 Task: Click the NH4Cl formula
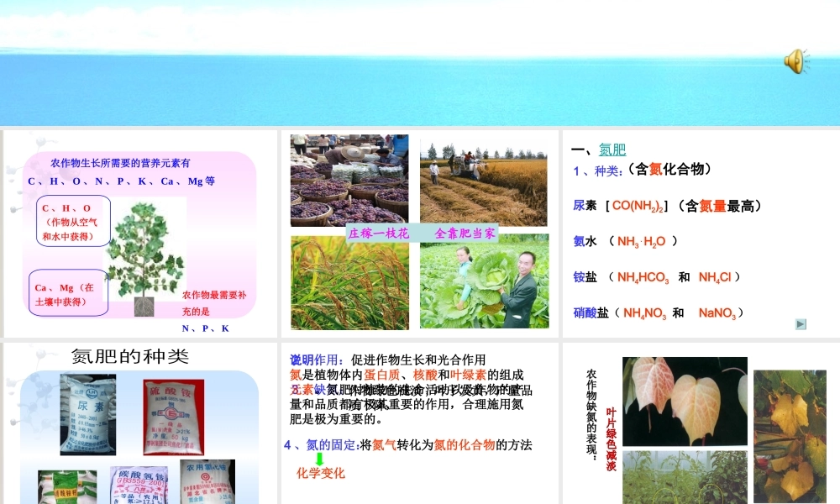(x=715, y=277)
